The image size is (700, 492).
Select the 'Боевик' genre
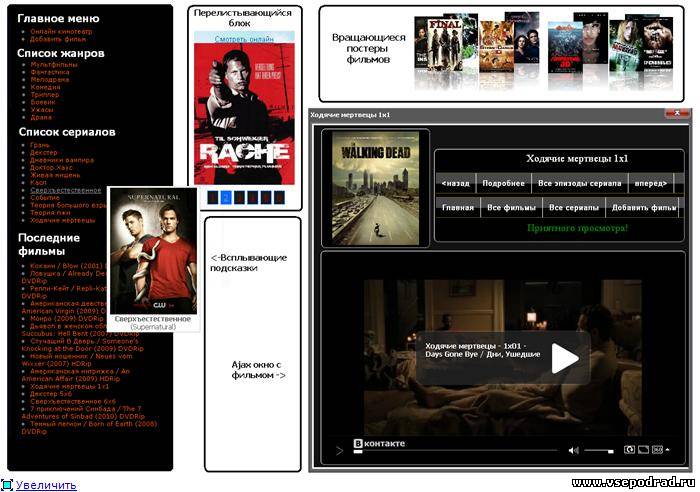[x=43, y=103]
